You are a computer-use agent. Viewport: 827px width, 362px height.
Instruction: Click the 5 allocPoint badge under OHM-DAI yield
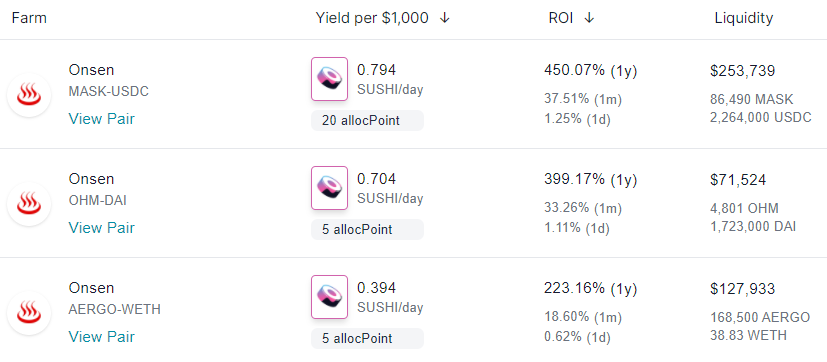pyautogui.click(x=368, y=230)
